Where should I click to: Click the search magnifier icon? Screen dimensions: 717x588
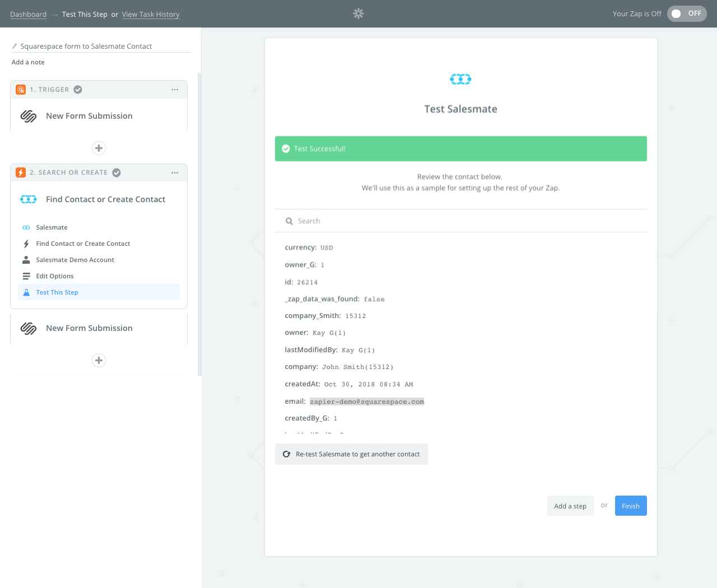click(x=289, y=221)
